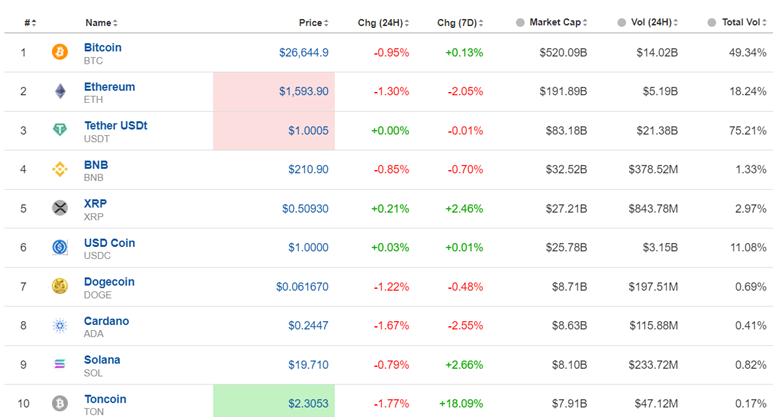The height and width of the screenshot is (417, 780).
Task: Click Cardano price $0.2447
Action: (308, 325)
